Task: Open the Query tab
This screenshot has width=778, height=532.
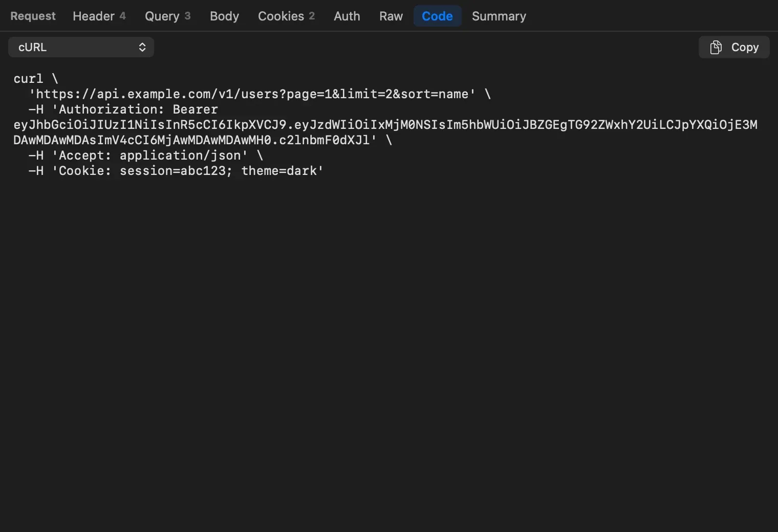Action: point(167,16)
